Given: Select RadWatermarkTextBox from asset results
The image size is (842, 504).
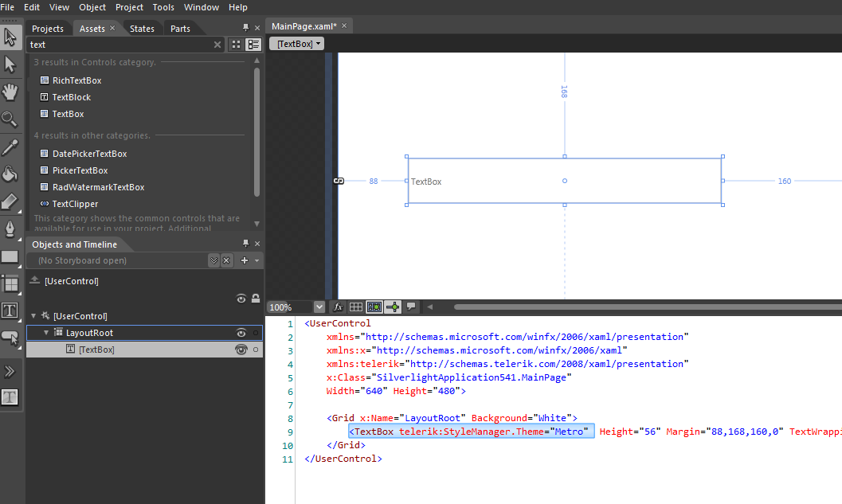Looking at the screenshot, I should (x=98, y=187).
